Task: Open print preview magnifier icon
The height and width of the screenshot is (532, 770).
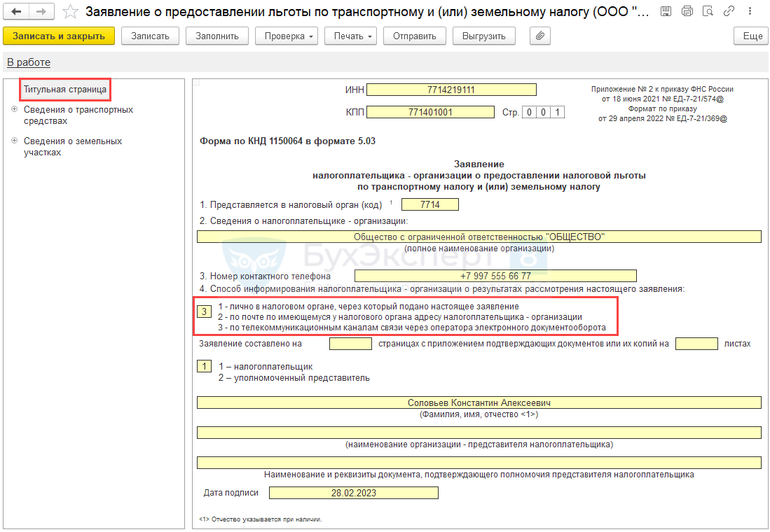Action: point(708,11)
